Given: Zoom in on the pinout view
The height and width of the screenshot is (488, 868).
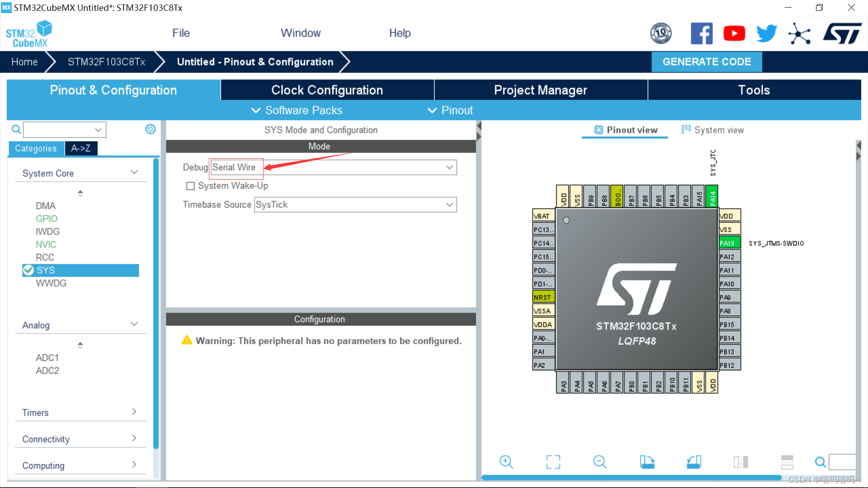Looking at the screenshot, I should 506,462.
